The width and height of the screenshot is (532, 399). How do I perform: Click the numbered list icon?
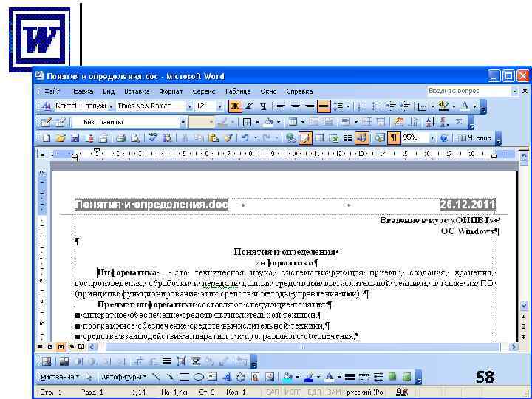[x=362, y=106]
